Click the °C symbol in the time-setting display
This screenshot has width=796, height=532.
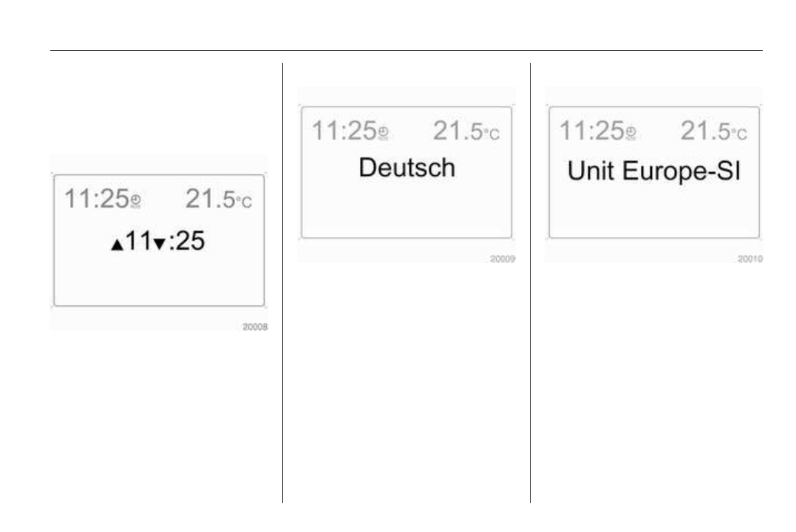(x=243, y=202)
